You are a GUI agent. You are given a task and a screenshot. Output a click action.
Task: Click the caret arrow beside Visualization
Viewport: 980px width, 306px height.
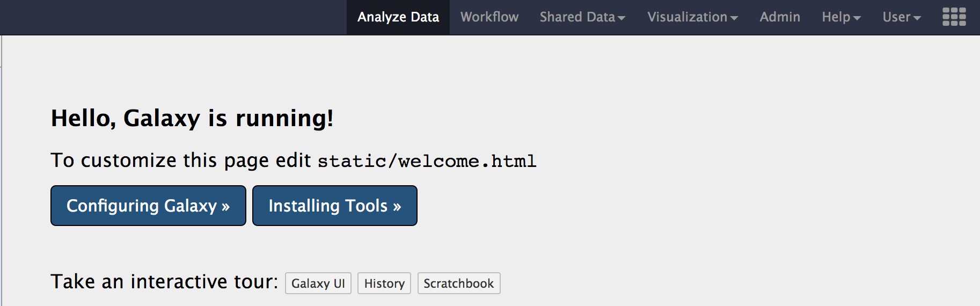pos(734,18)
